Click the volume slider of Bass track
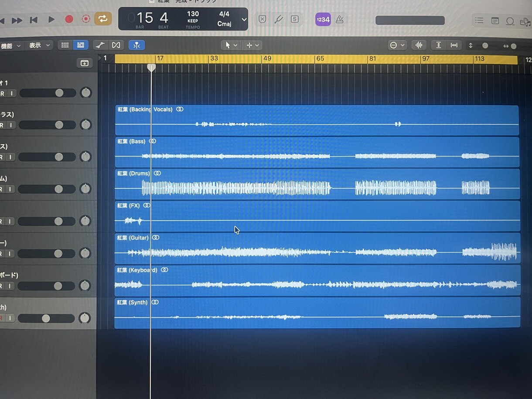Viewport: 532px width, 399px height. pos(47,157)
